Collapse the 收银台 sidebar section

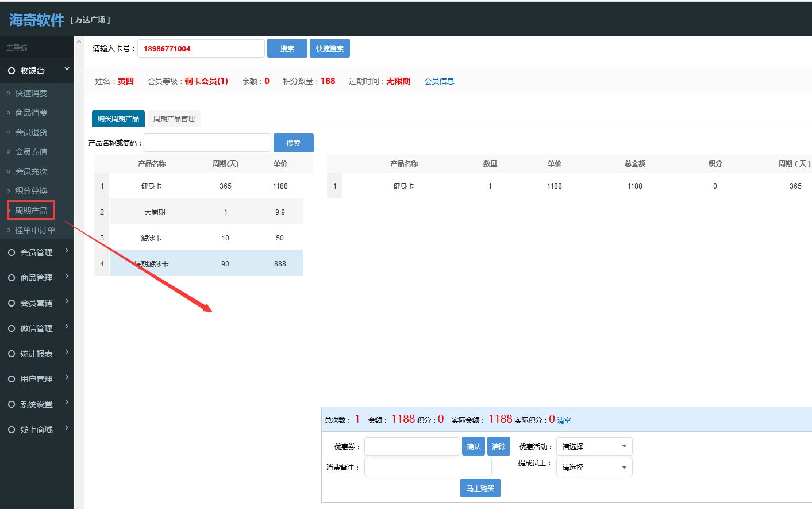coord(67,70)
